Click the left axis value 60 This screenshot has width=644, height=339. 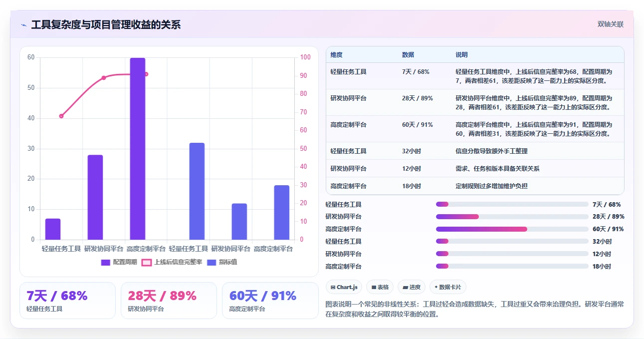[x=31, y=57]
